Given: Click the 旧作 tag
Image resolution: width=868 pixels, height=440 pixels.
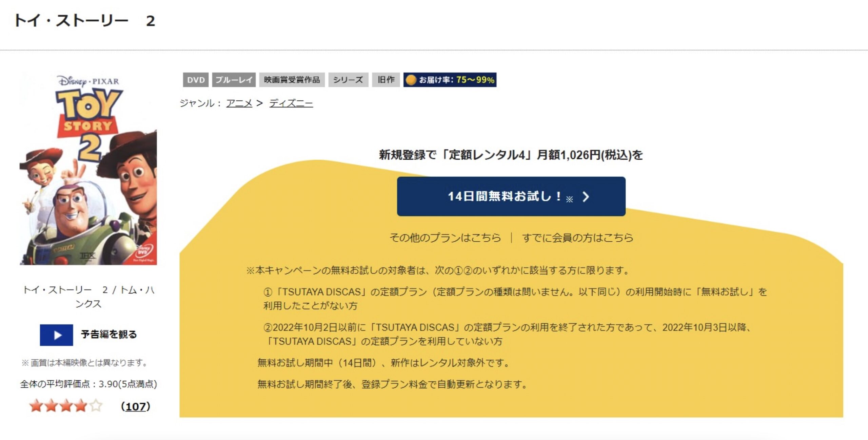Looking at the screenshot, I should (386, 80).
